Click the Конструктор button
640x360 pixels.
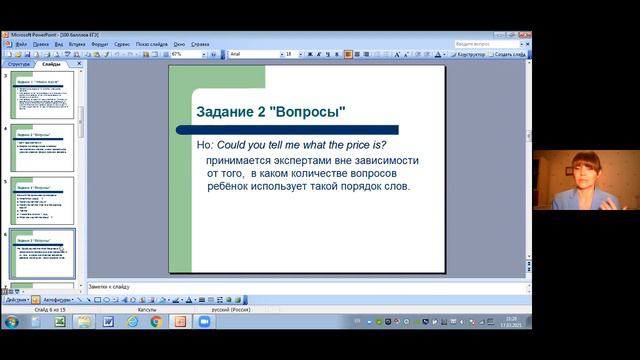(469, 54)
